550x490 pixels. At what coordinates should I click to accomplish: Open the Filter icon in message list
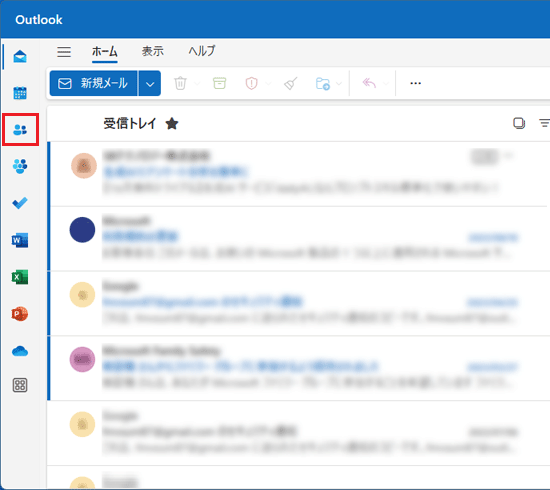click(x=544, y=123)
